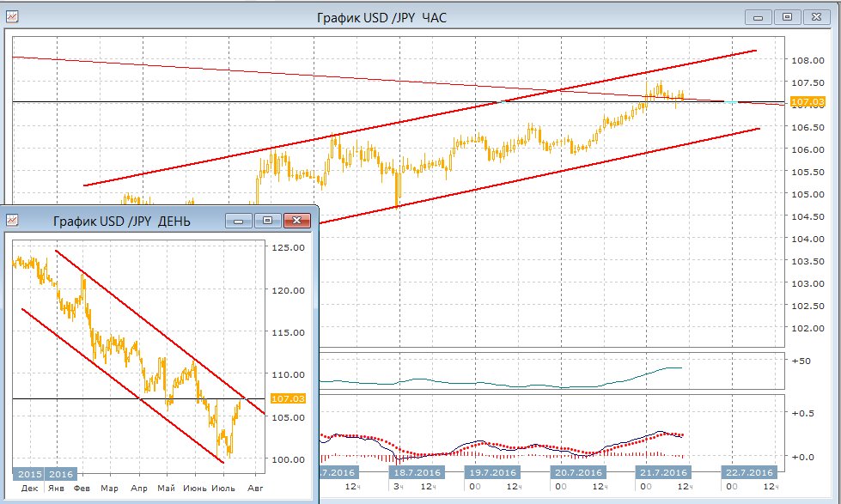Click the Апр month label on the daily chart

pos(139,489)
